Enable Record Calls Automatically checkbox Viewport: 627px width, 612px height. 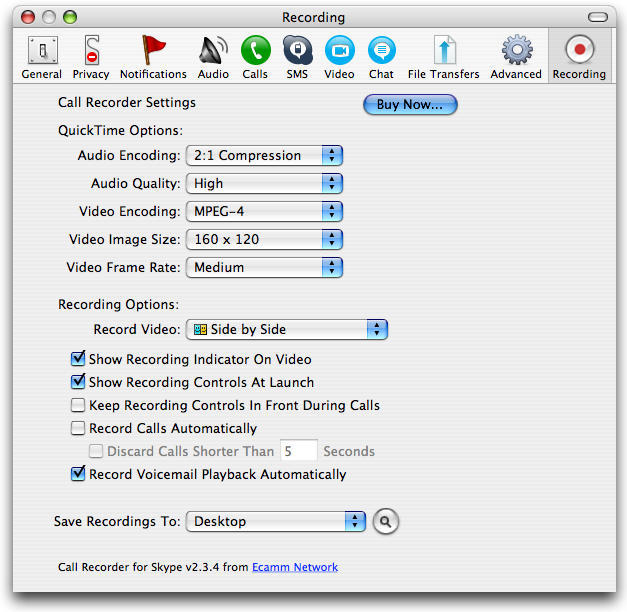pos(78,428)
